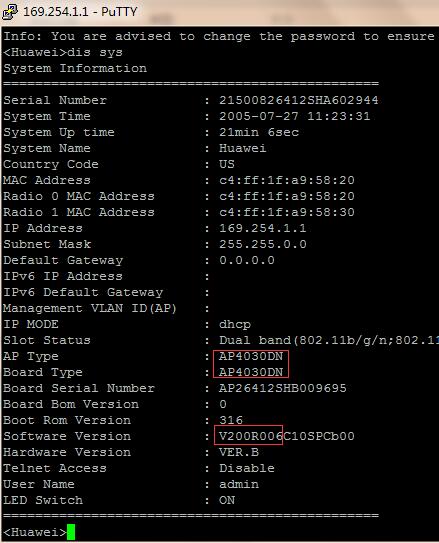439x543 pixels.
Task: Click the IP MODE value dhcp
Action: click(235, 324)
